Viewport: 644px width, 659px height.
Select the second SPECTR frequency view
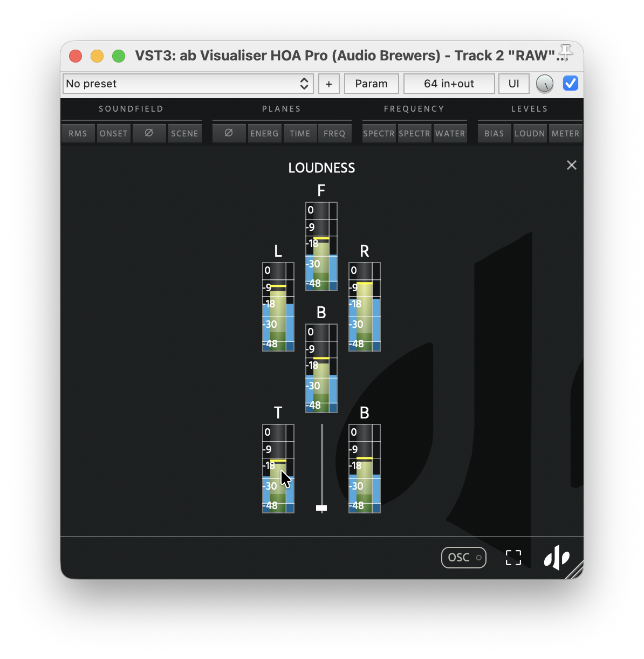pos(414,133)
